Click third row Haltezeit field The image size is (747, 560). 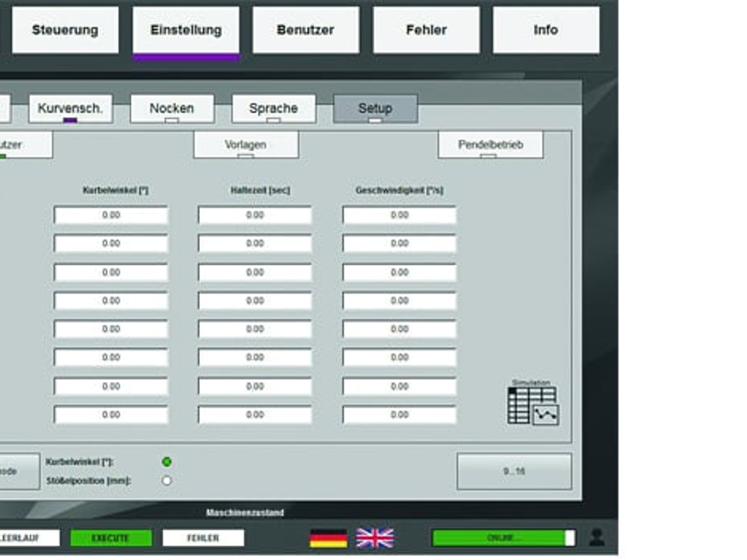click(255, 273)
